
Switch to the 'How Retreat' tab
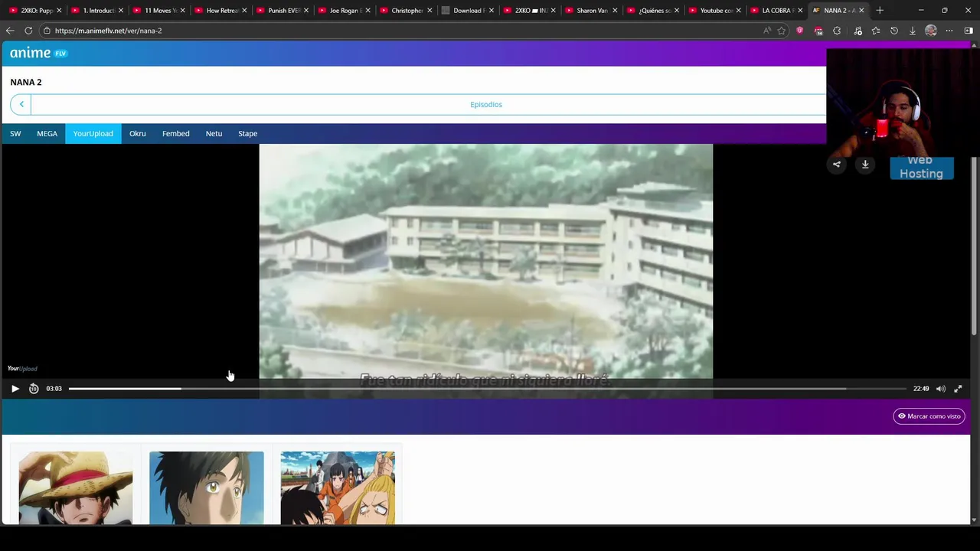(223, 11)
